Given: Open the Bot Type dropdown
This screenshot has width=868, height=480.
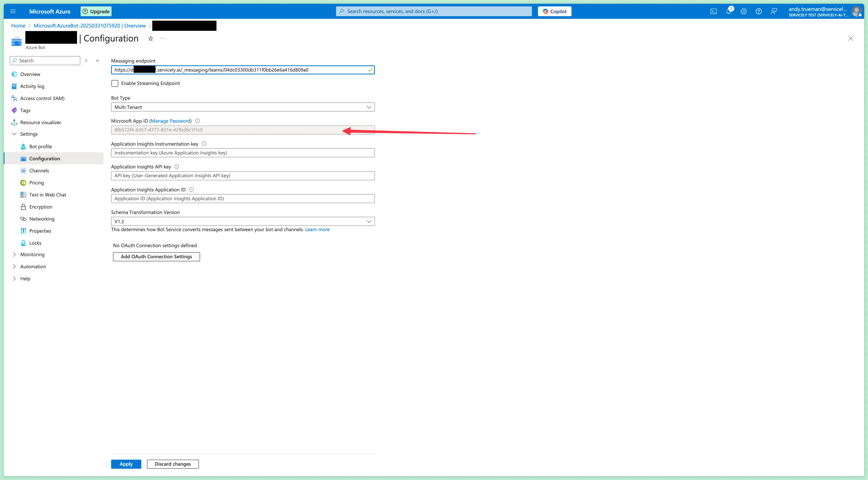Looking at the screenshot, I should tap(243, 107).
